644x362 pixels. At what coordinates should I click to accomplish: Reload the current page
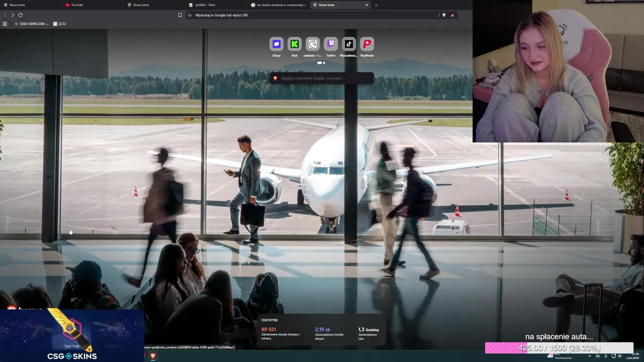20,15
